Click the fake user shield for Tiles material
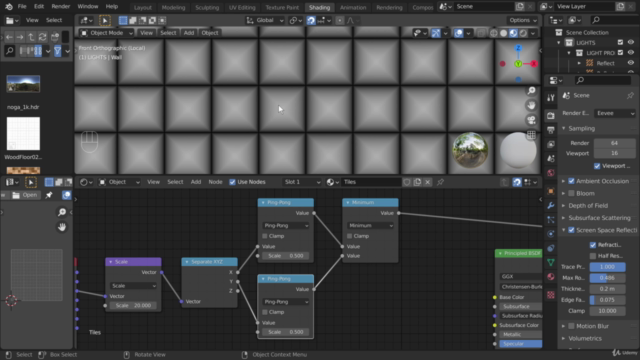640x360 pixels. [x=407, y=182]
